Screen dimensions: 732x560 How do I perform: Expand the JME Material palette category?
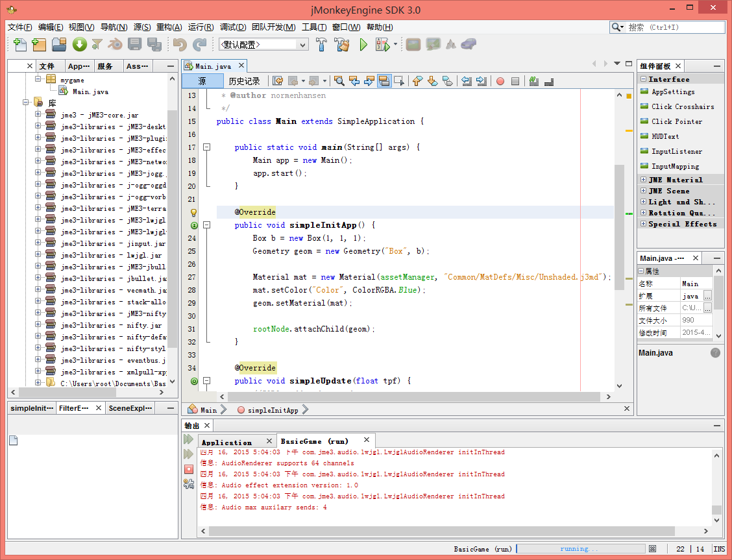click(643, 180)
